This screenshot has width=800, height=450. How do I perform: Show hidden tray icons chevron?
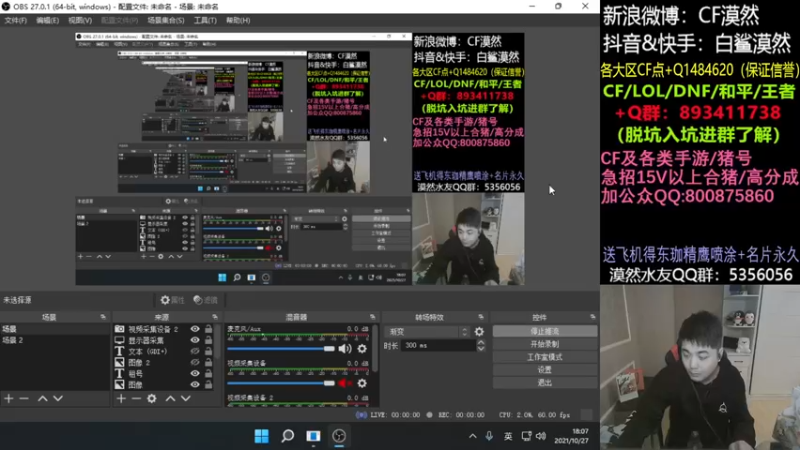(472, 436)
